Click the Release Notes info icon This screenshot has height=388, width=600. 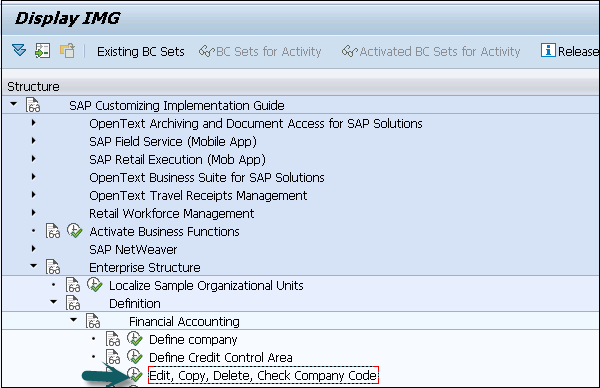tap(548, 50)
